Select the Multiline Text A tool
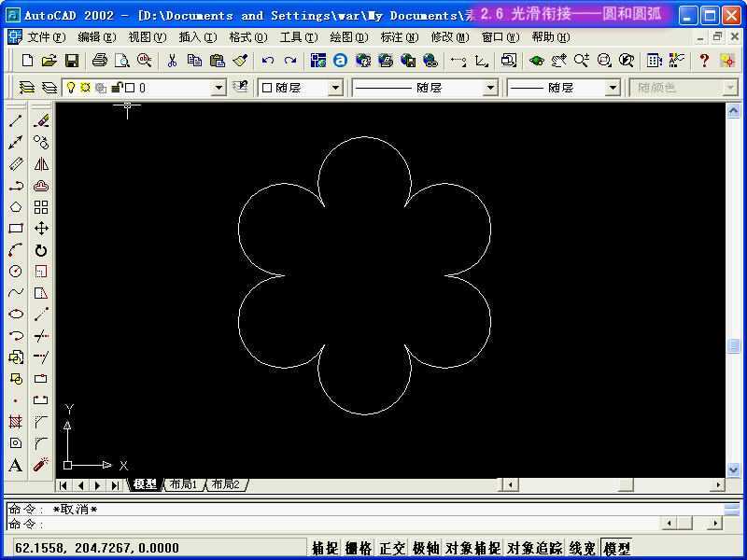 point(16,465)
